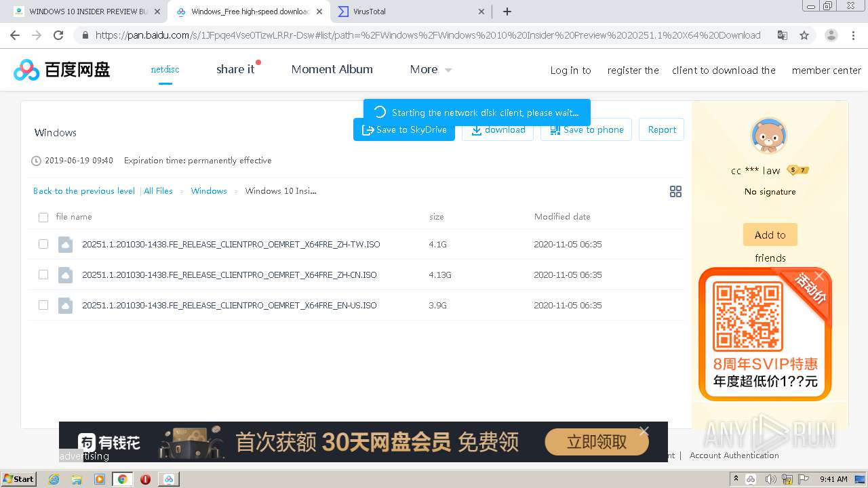Click the QR code SVIP promotion image
Image resolution: width=868 pixels, height=488 pixels.
[765, 334]
